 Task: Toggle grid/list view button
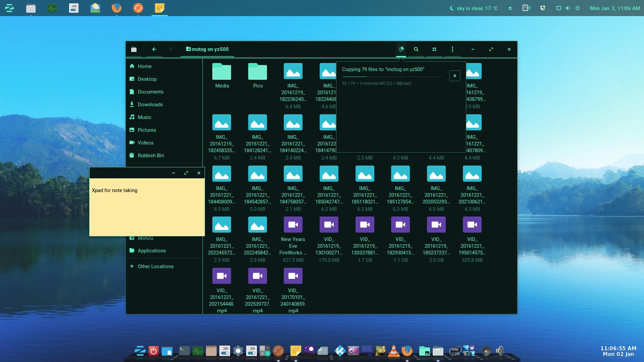click(x=434, y=49)
